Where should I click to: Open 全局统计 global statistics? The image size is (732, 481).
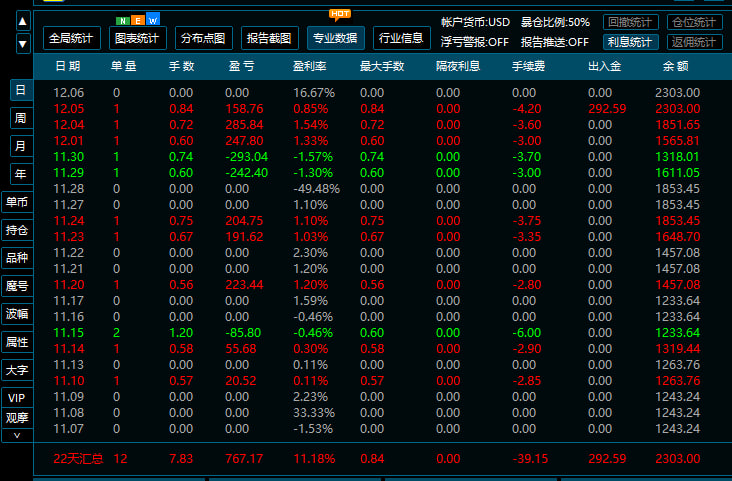71,38
